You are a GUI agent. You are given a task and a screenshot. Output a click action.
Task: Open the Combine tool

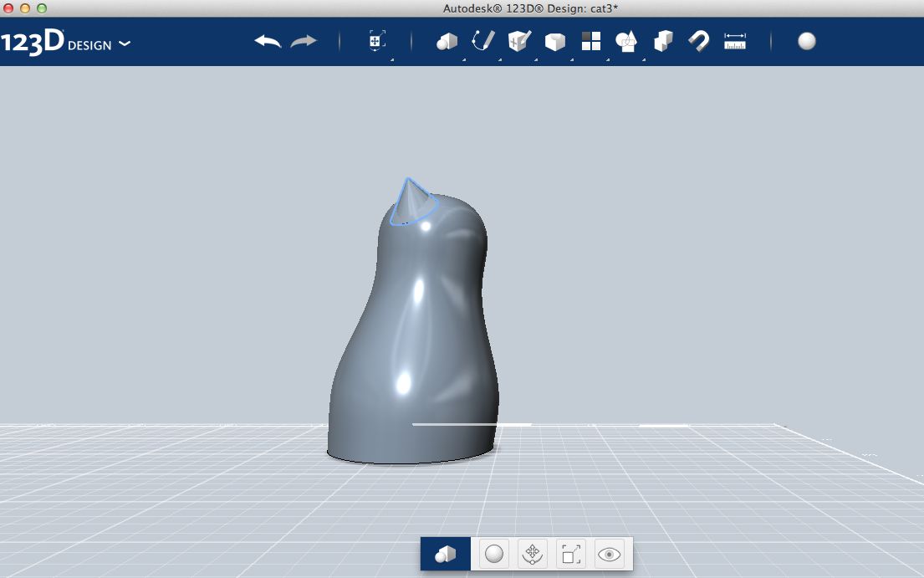[x=663, y=41]
